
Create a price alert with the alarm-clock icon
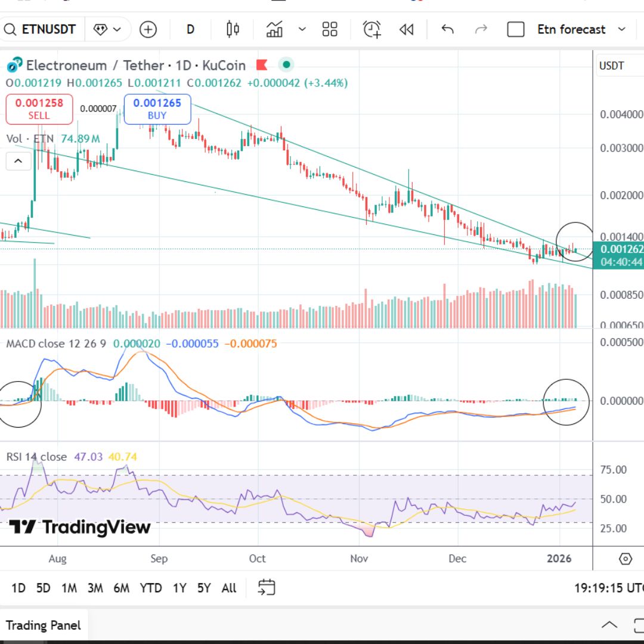tap(372, 29)
